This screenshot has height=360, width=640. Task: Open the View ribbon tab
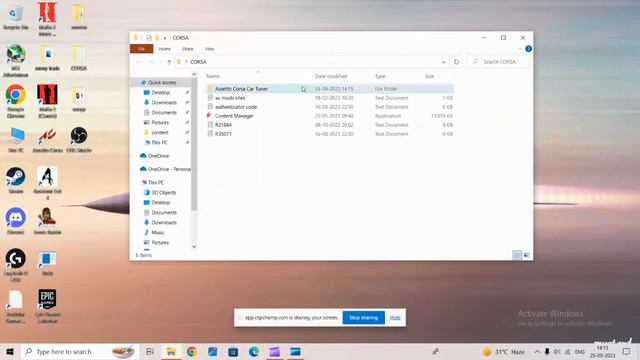209,49
